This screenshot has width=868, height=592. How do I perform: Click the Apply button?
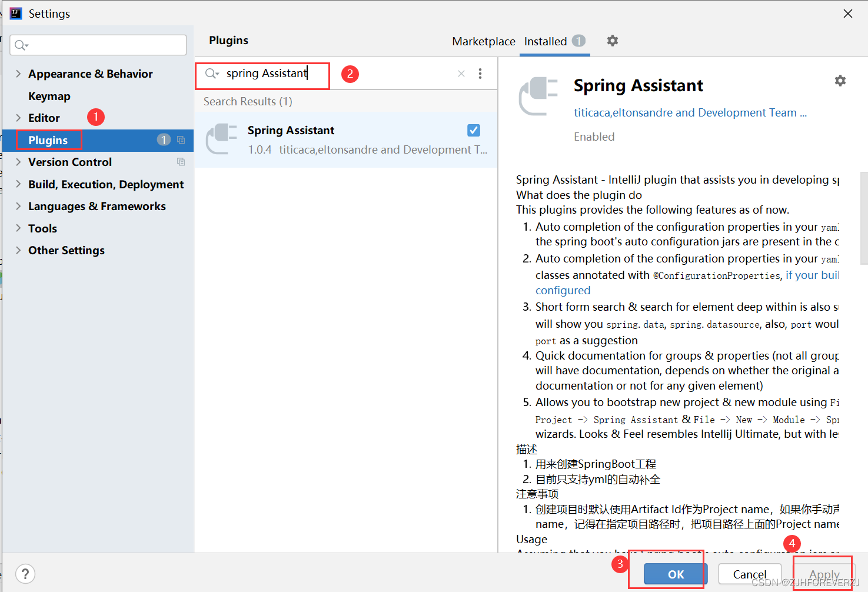pyautogui.click(x=824, y=574)
